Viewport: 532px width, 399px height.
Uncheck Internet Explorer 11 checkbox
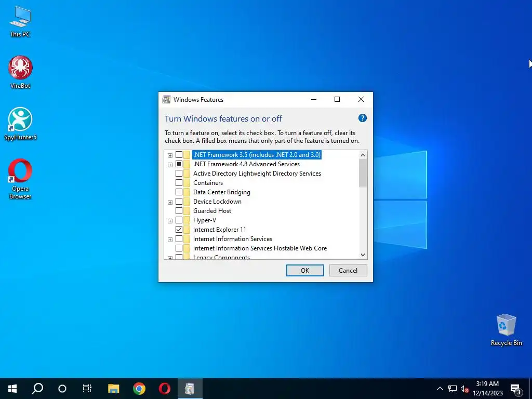[179, 229]
